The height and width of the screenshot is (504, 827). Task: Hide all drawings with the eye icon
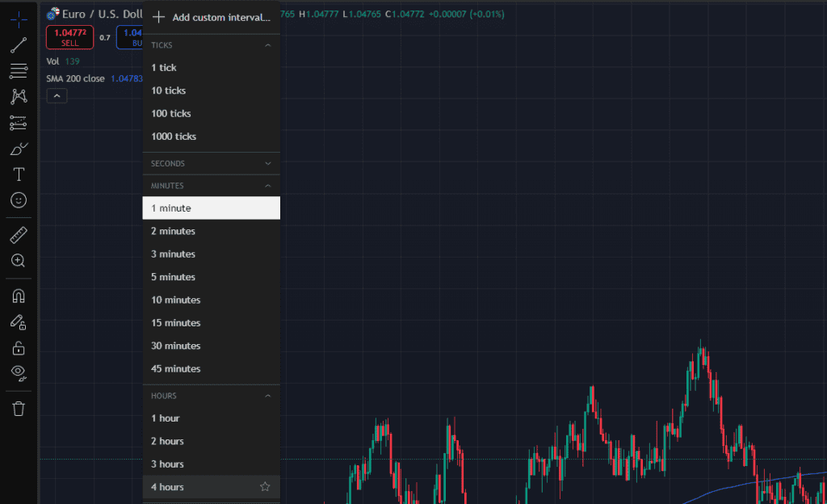click(x=18, y=372)
